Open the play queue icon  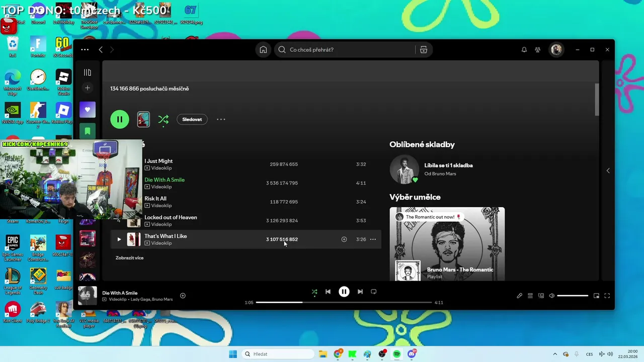530,296
